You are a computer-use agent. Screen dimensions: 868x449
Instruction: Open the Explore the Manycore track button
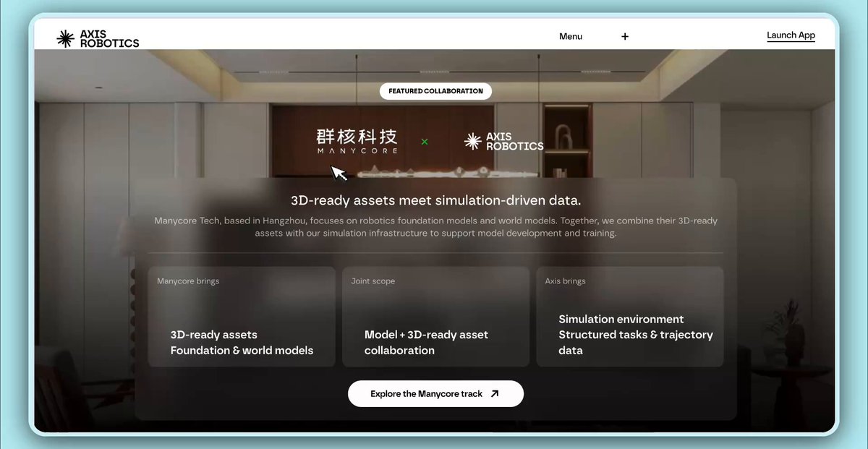tap(435, 394)
